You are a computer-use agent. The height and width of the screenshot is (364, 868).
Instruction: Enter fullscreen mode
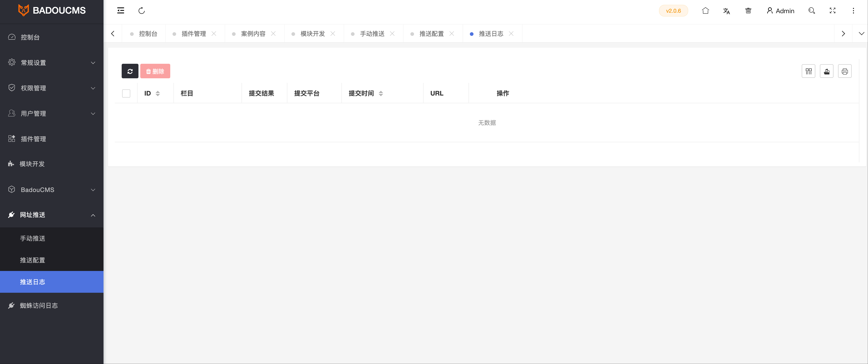coord(832,10)
